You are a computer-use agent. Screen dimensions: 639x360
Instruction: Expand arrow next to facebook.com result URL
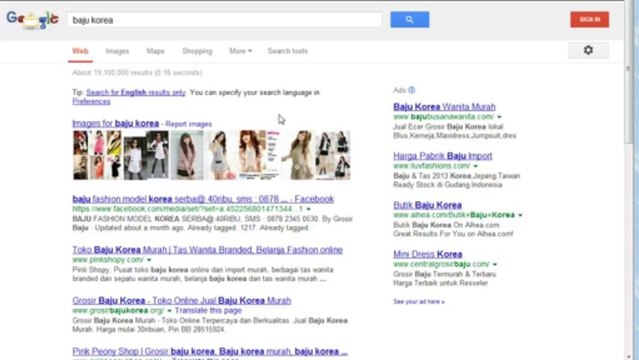point(308,209)
